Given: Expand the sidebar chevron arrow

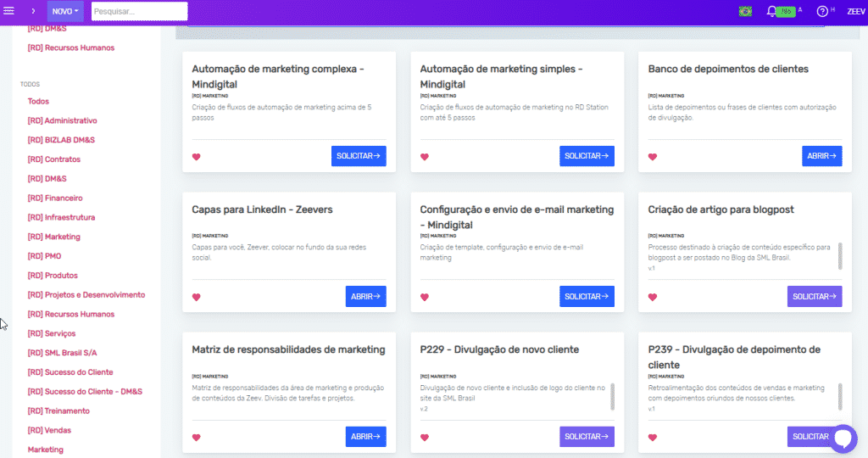Looking at the screenshot, I should (33, 11).
